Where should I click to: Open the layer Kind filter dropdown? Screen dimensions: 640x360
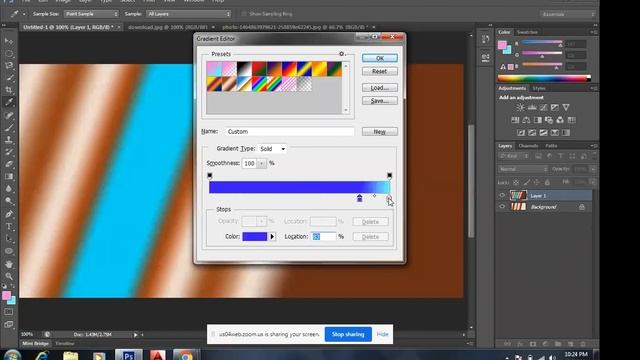click(x=514, y=156)
